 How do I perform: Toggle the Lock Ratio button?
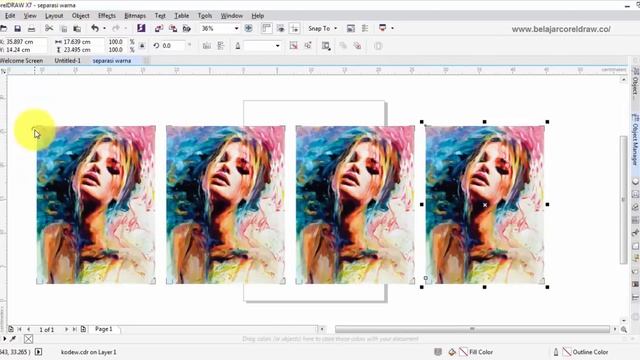pos(142,46)
